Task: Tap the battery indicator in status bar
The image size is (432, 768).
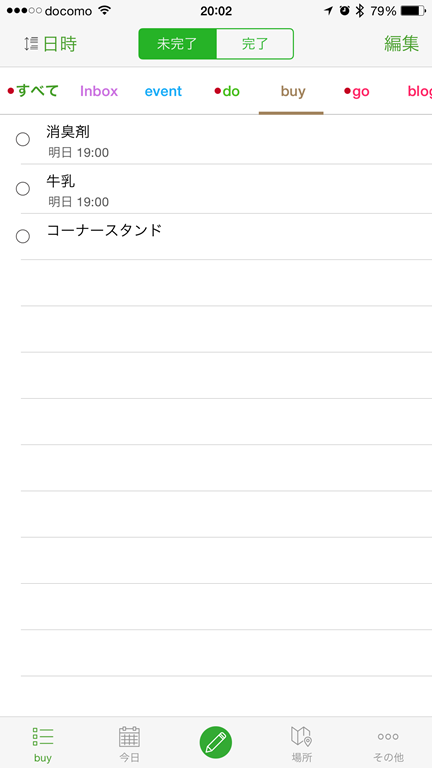Action: (x=413, y=11)
